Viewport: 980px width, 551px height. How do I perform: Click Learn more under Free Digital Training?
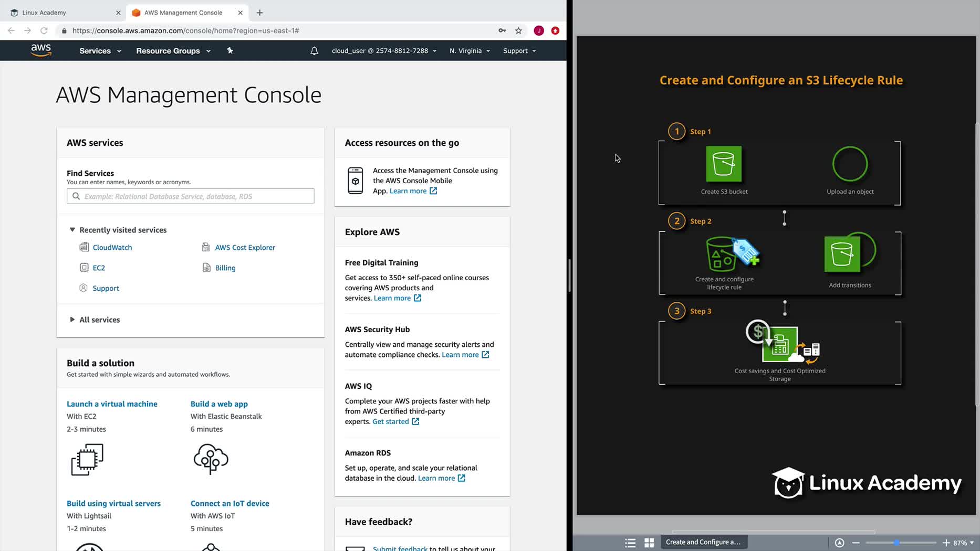tap(397, 298)
